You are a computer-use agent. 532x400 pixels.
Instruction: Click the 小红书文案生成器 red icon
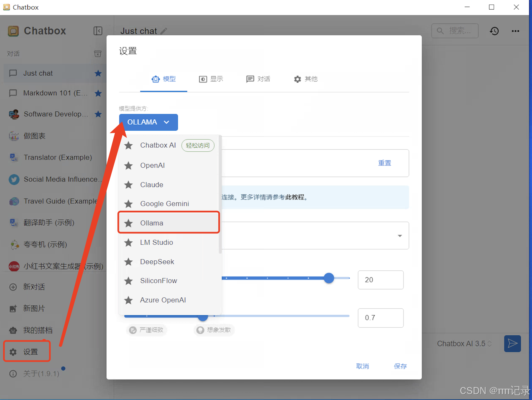tap(14, 266)
